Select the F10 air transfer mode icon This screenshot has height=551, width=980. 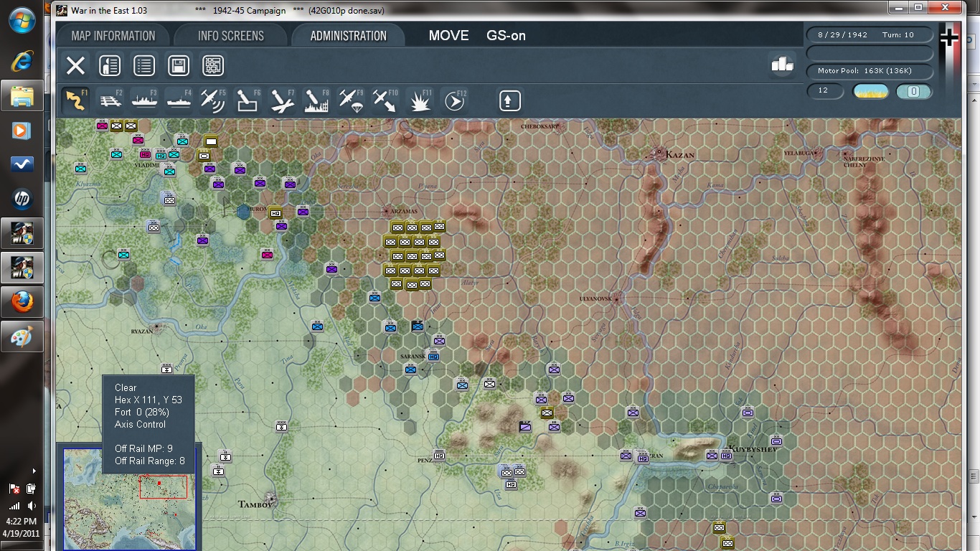click(385, 100)
